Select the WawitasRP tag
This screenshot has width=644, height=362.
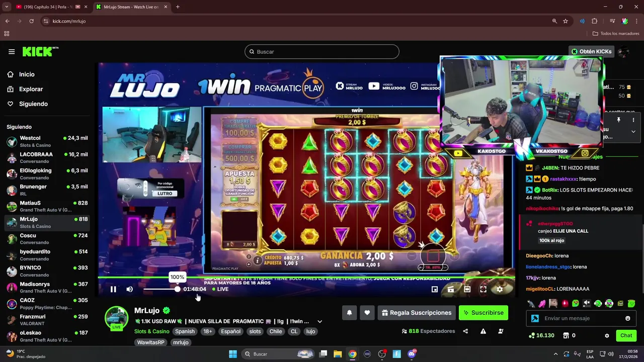coord(151,342)
